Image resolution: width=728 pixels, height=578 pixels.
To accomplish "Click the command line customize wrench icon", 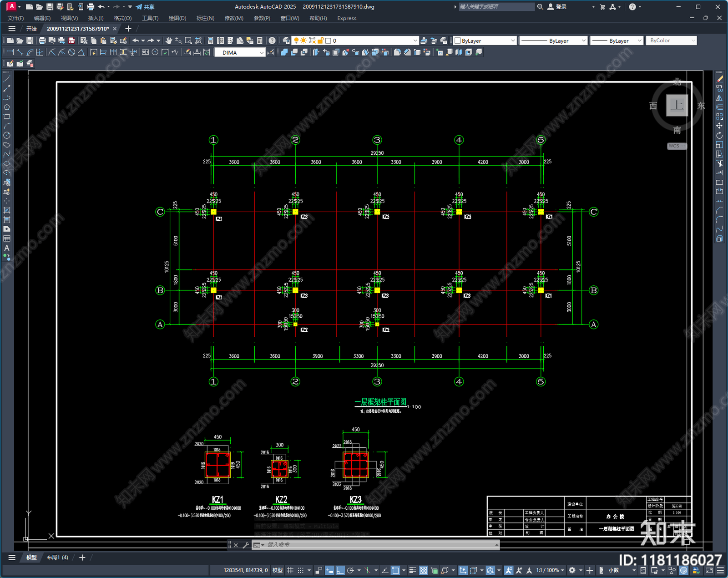I will (x=246, y=545).
